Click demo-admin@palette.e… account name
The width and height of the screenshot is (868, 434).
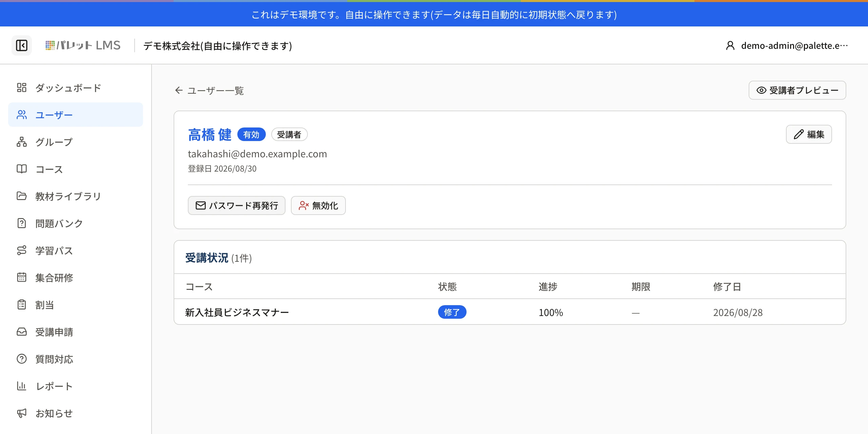[794, 45]
